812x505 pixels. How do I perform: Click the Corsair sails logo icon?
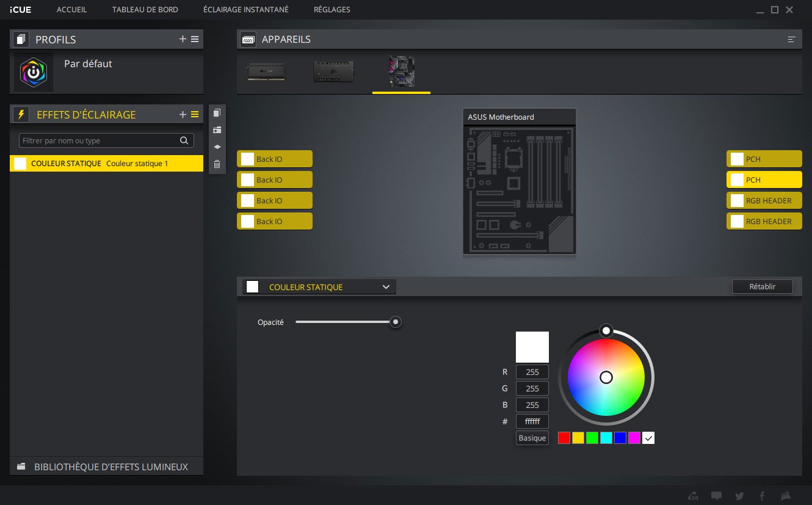point(786,496)
